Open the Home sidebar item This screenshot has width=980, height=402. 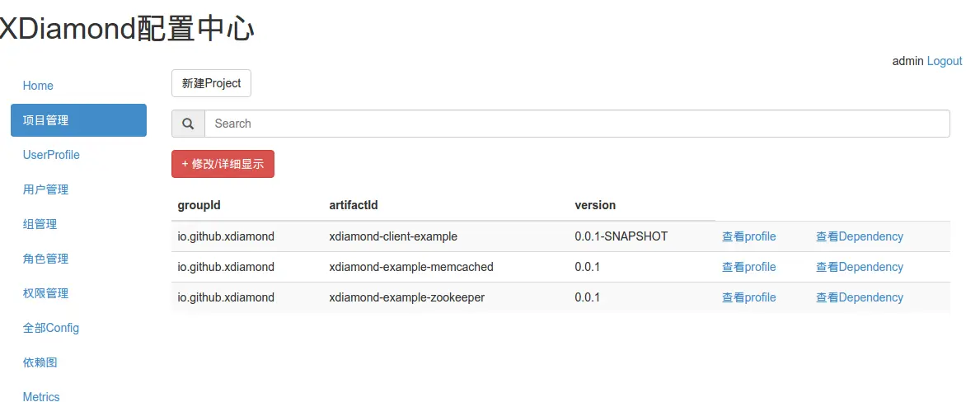38,86
